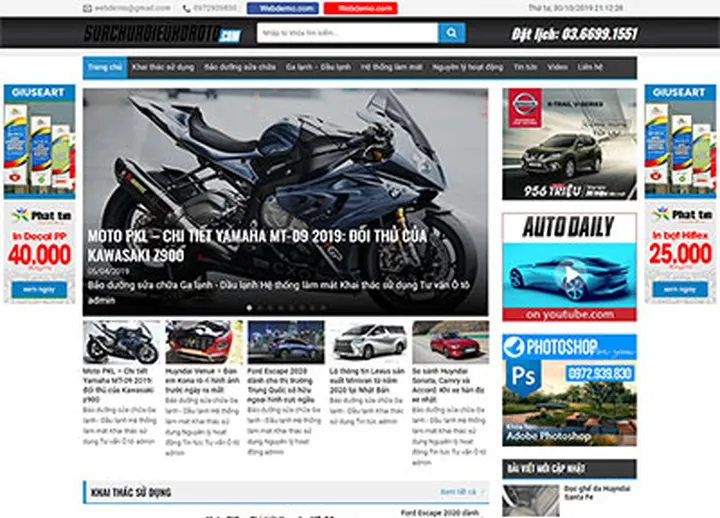The width and height of the screenshot is (720, 518).
Task: Click the red Webdemo.com button
Action: 360,8
